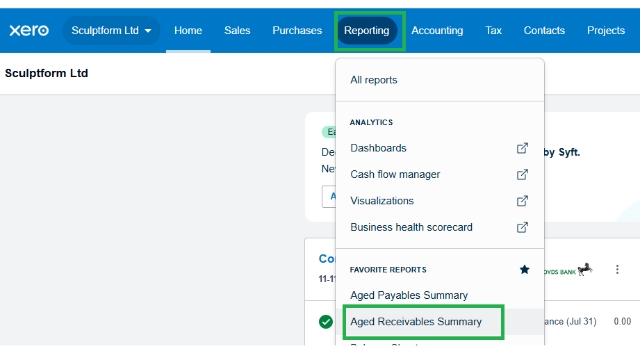Click the three-dot menu on the bank account card
Image resolution: width=640 pixels, height=360 pixels.
coord(617,269)
